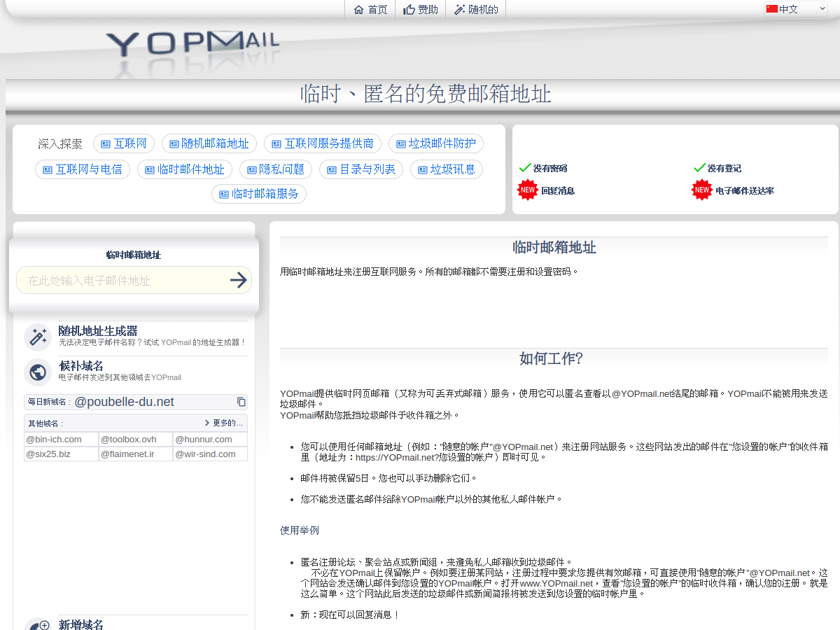Screen dimensions: 840x630
Task: Click the add-domain icon beside 新增域名
Action: tap(38, 624)
